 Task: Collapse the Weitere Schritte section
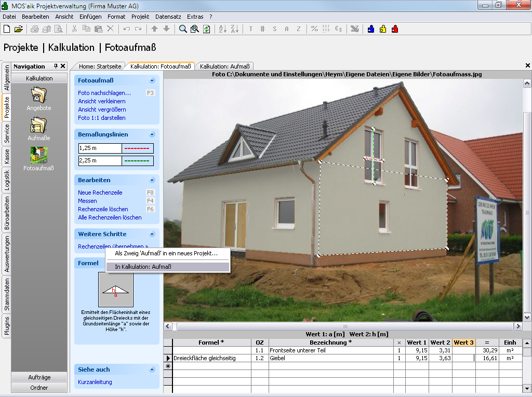[x=152, y=234]
